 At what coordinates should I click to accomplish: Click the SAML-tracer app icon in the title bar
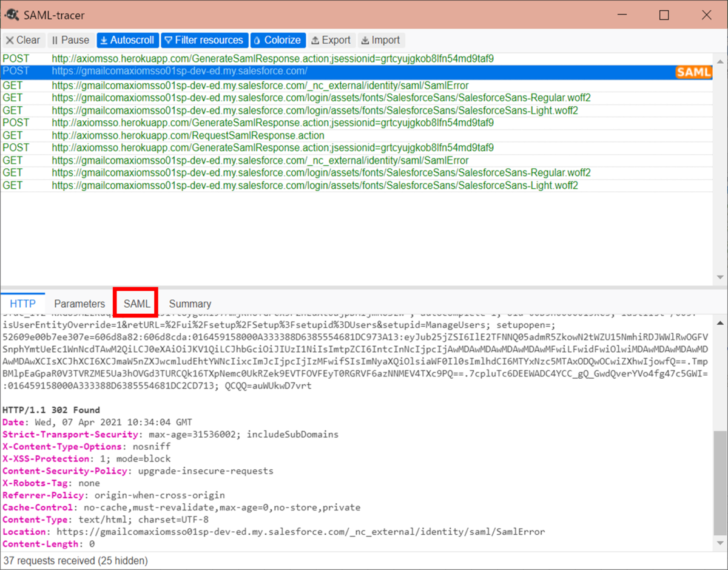coord(12,15)
